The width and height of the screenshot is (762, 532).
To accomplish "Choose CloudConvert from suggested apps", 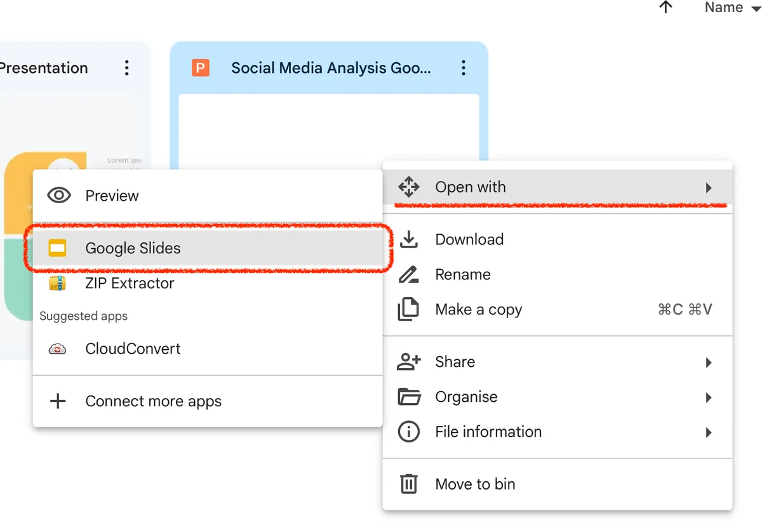I will 208,349.
